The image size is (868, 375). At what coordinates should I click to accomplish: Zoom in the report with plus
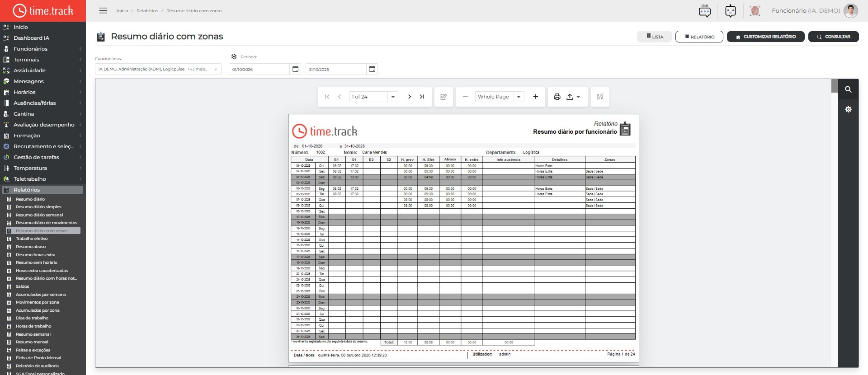tap(536, 97)
